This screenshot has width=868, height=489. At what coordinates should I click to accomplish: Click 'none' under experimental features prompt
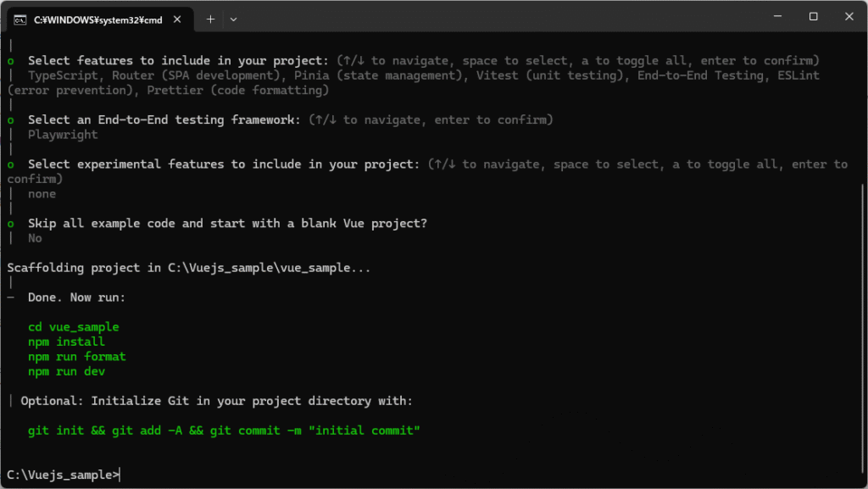point(42,194)
